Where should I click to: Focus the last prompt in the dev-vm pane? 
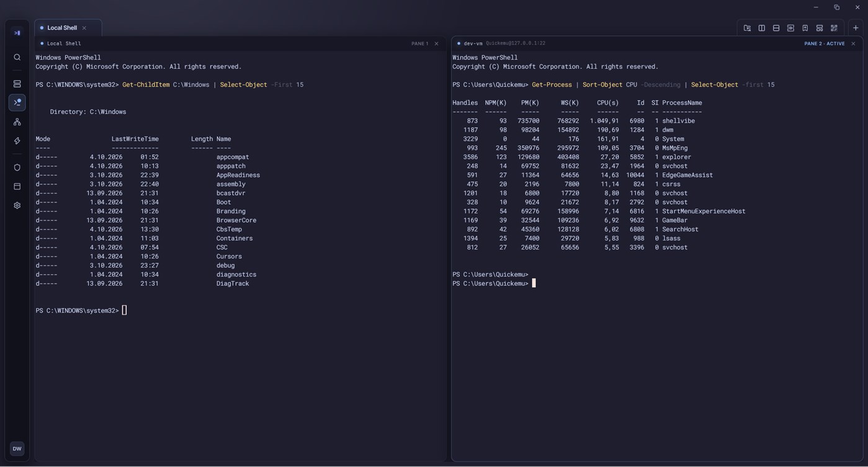pos(494,283)
